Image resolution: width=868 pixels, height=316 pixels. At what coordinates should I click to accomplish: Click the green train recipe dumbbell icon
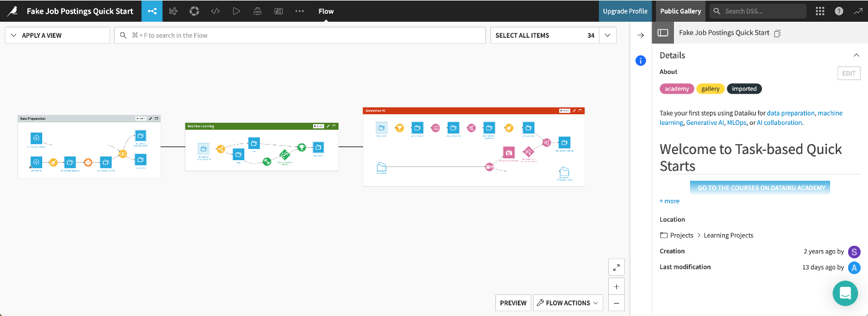click(267, 161)
